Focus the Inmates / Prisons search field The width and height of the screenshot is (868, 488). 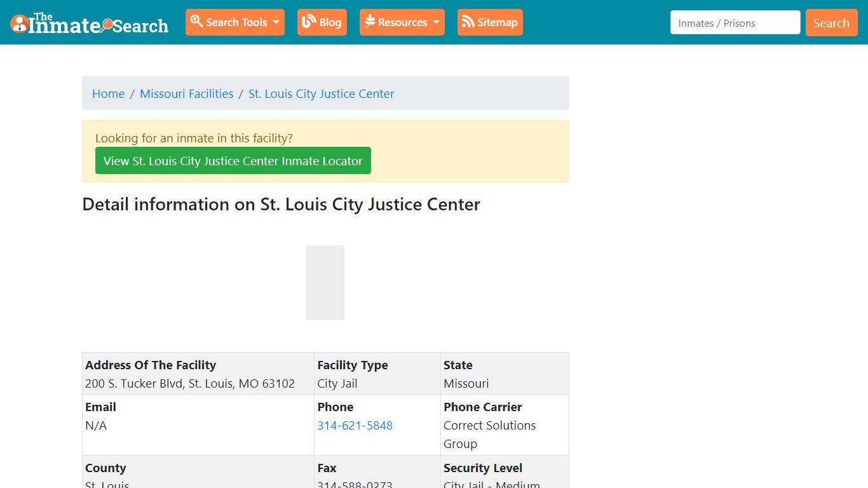[x=735, y=22]
